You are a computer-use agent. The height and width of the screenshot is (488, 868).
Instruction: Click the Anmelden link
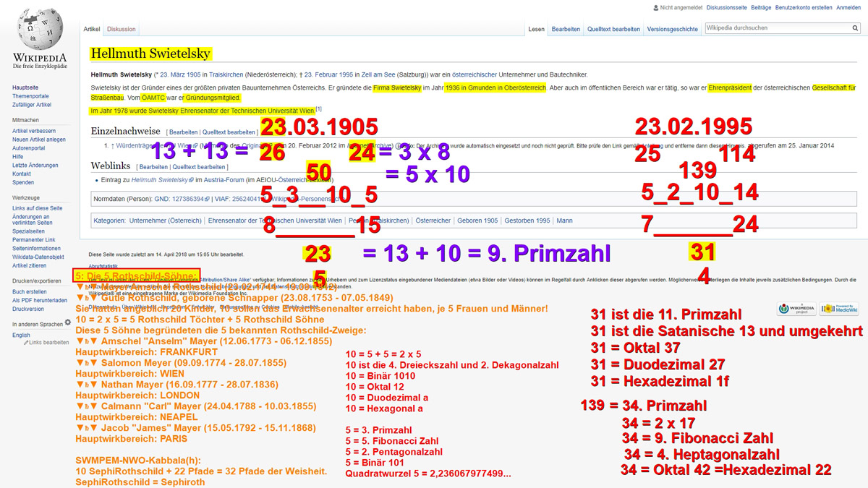click(848, 7)
